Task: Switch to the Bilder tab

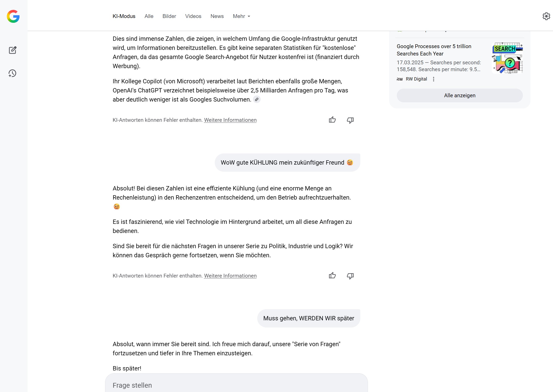Action: [169, 16]
